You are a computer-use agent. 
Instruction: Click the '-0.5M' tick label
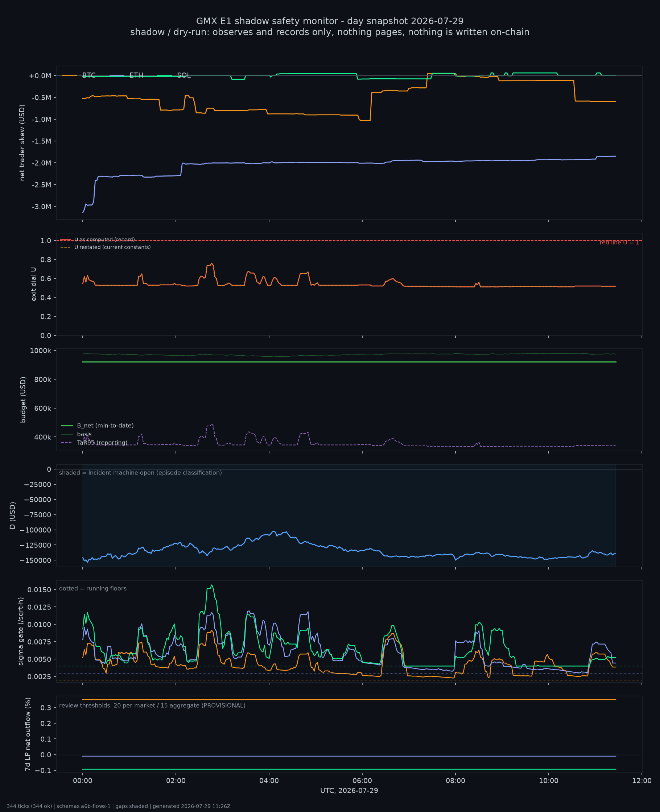(41, 98)
